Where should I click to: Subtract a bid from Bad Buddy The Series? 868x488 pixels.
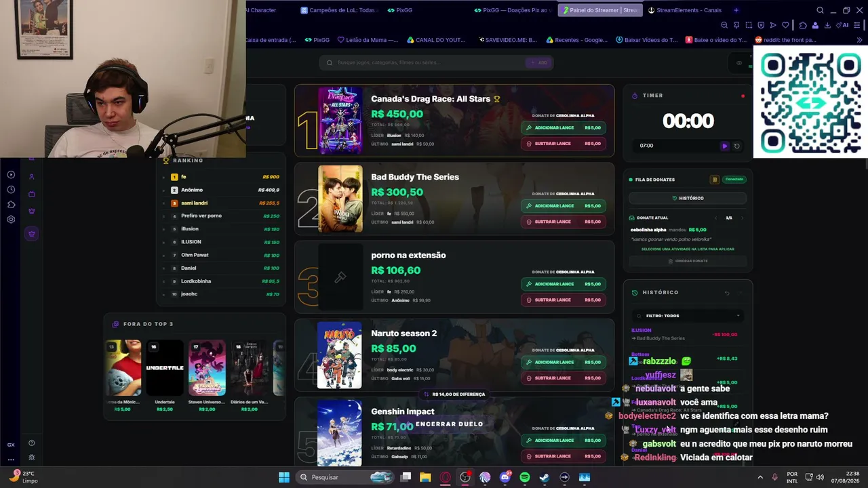tap(563, 222)
